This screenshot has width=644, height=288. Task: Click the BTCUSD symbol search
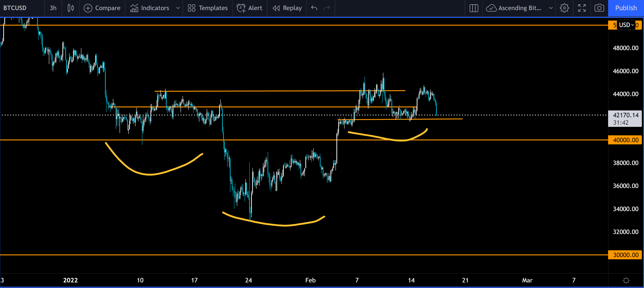(x=15, y=8)
